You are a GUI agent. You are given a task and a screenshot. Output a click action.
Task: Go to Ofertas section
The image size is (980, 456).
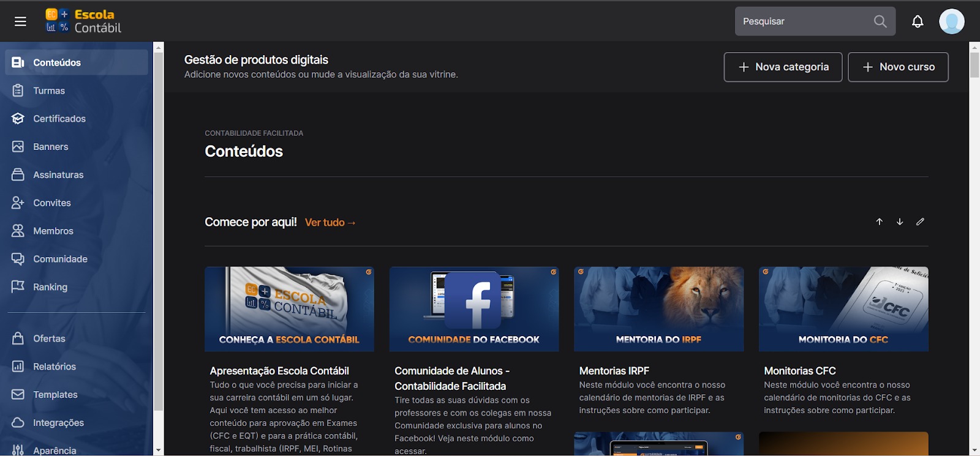coord(77,338)
